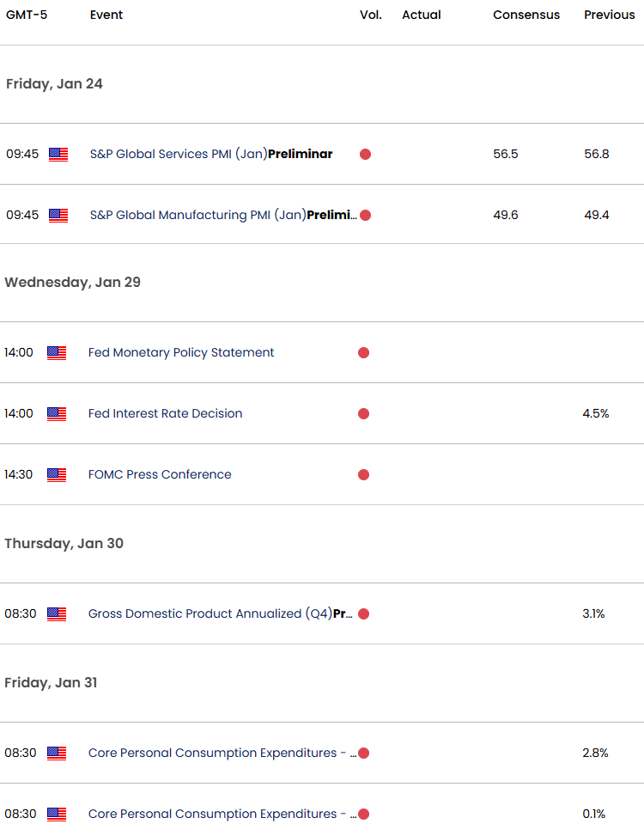Click the US flag beside Manufacturing PMI
The image size is (644, 836).
click(x=58, y=215)
